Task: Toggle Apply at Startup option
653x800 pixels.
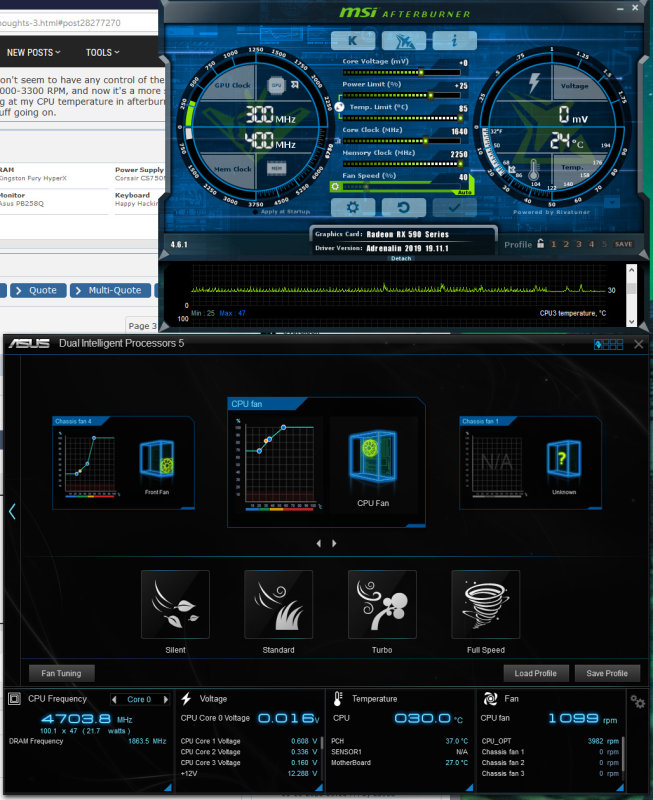Action: coord(282,212)
